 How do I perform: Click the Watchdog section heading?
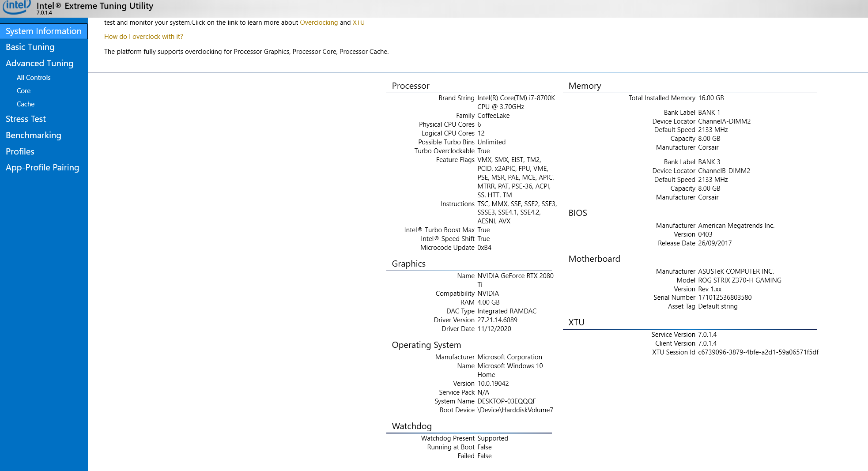pos(411,426)
